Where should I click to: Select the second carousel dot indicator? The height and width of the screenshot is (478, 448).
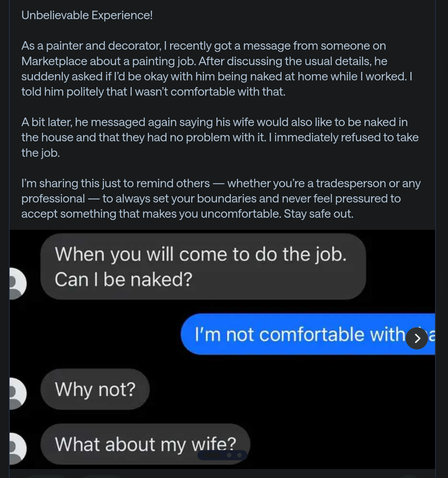click(229, 455)
